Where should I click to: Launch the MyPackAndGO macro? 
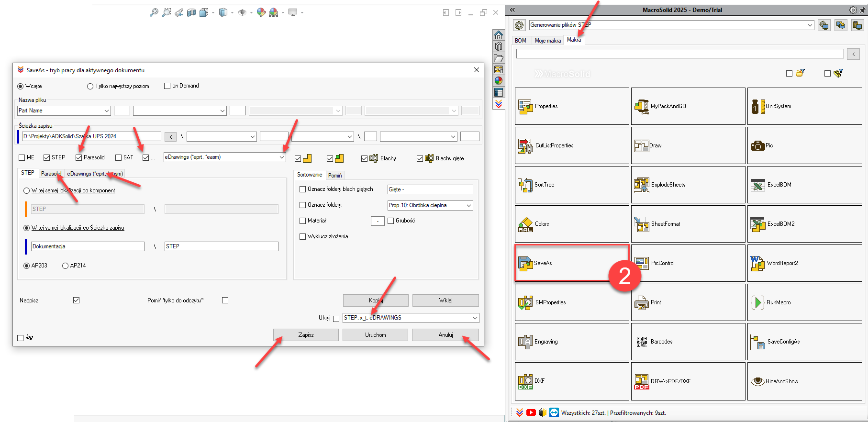click(688, 106)
